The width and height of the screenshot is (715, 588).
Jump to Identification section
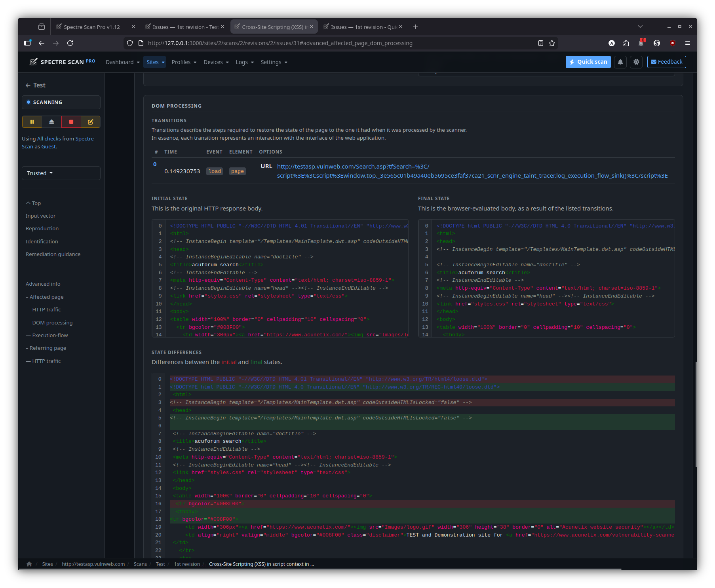coord(42,242)
